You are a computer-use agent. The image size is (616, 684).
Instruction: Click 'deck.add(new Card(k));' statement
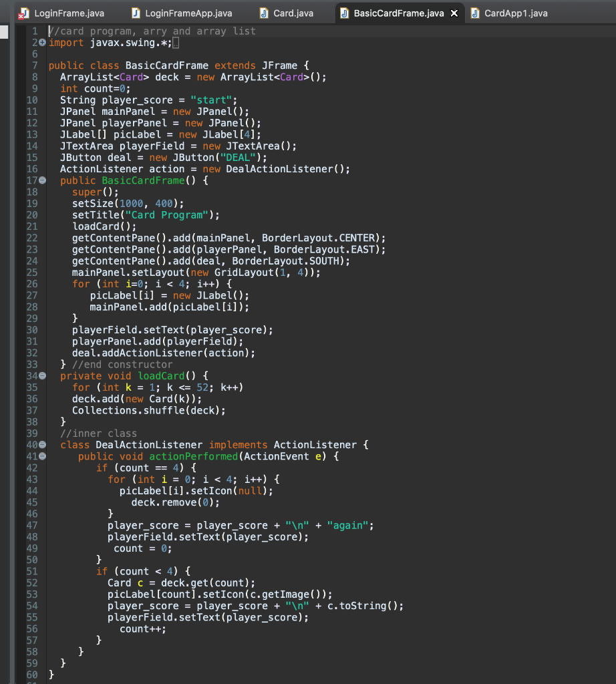[137, 399]
